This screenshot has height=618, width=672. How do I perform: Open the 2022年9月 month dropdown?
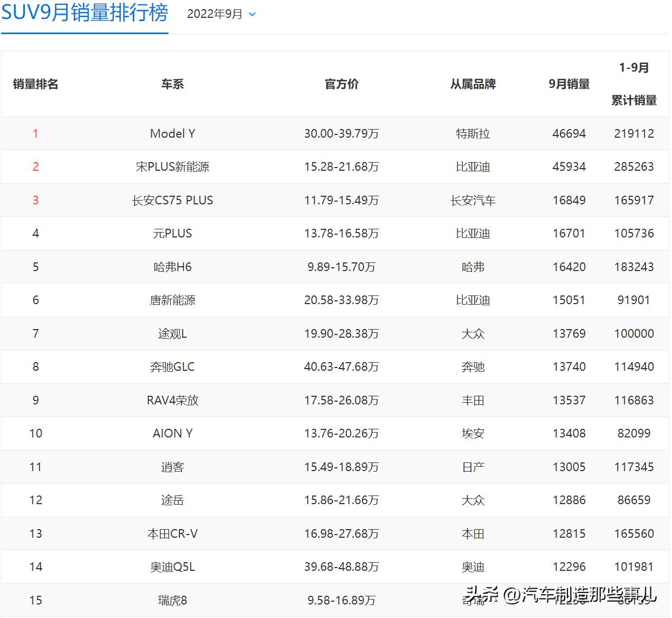pyautogui.click(x=219, y=14)
